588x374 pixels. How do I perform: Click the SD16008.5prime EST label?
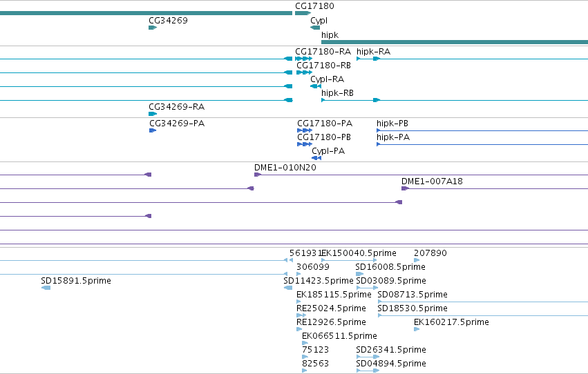click(x=390, y=267)
